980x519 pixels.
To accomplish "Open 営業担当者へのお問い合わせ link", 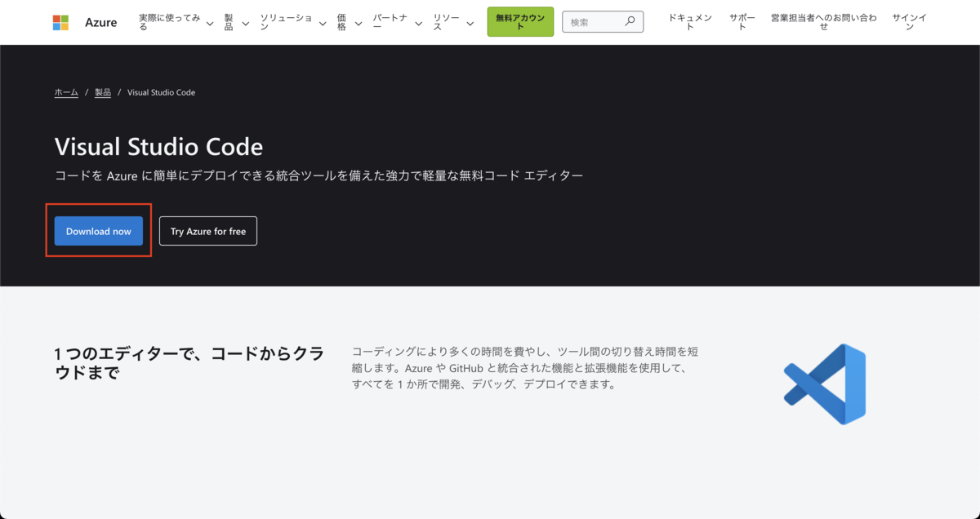I will (823, 22).
